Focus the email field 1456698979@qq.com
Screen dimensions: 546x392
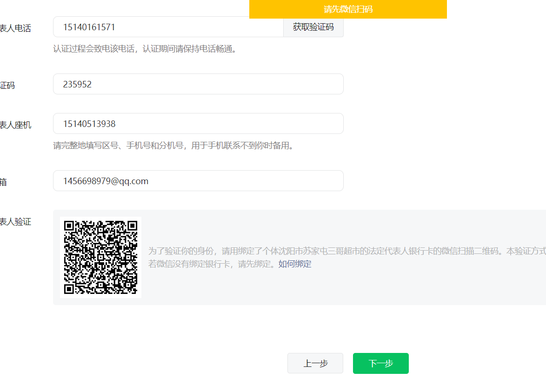[198, 181]
